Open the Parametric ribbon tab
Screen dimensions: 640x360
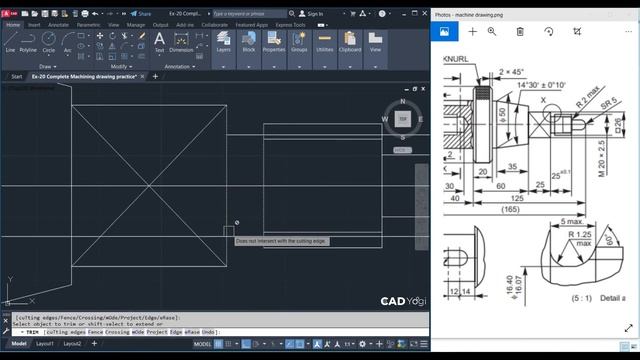[88, 25]
